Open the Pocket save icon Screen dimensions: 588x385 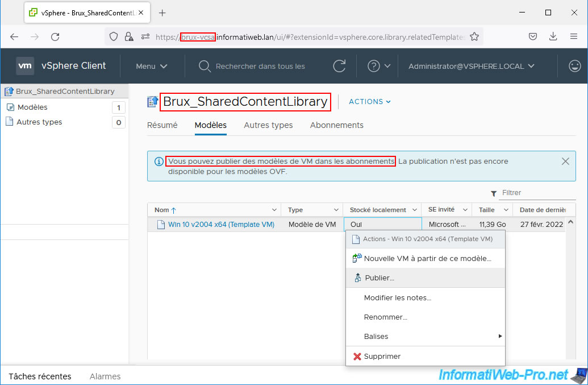pyautogui.click(x=533, y=37)
